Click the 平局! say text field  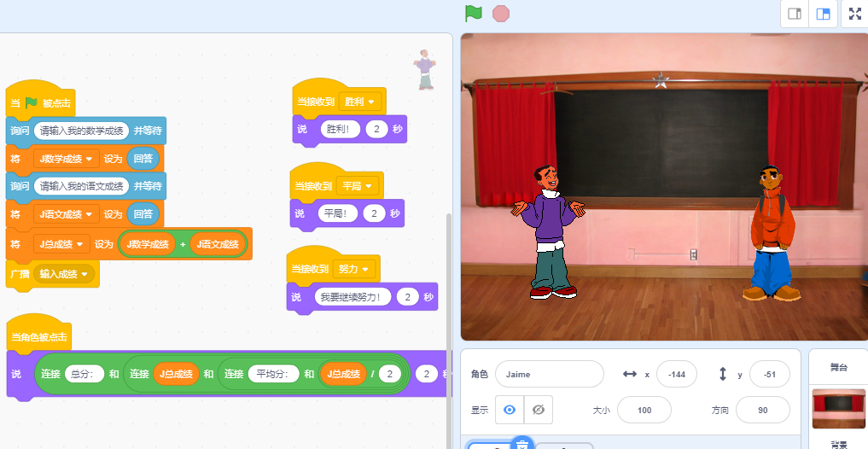338,213
